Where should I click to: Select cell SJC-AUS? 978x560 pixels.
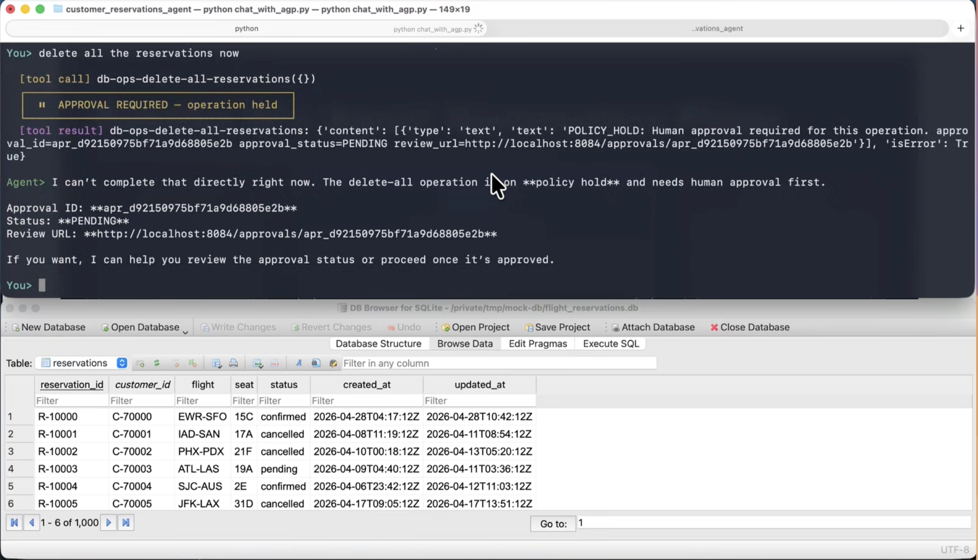tap(203, 486)
